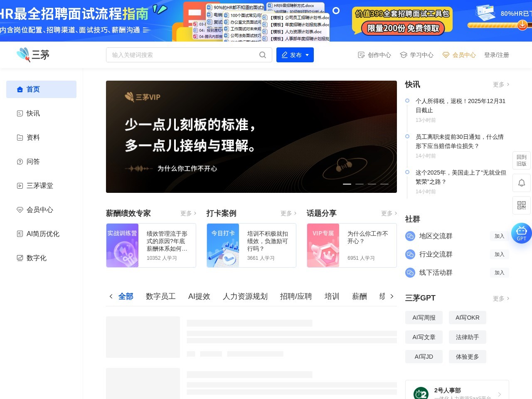Image resolution: width=532 pixels, height=399 pixels.
Task: Select the 会员中心 heart icon in top bar
Action: [446, 54]
